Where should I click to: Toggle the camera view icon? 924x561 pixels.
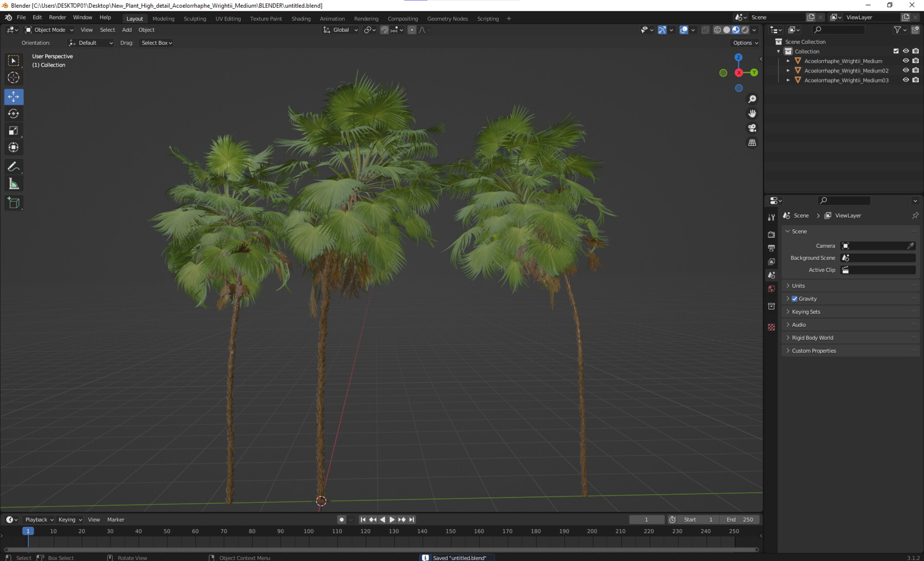click(752, 128)
